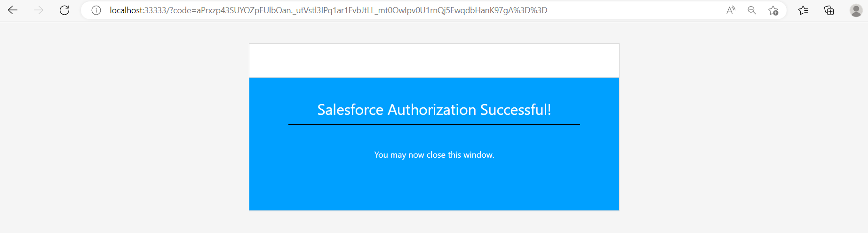This screenshot has width=868, height=233.
Task: Open the Favorites list icon
Action: click(803, 10)
